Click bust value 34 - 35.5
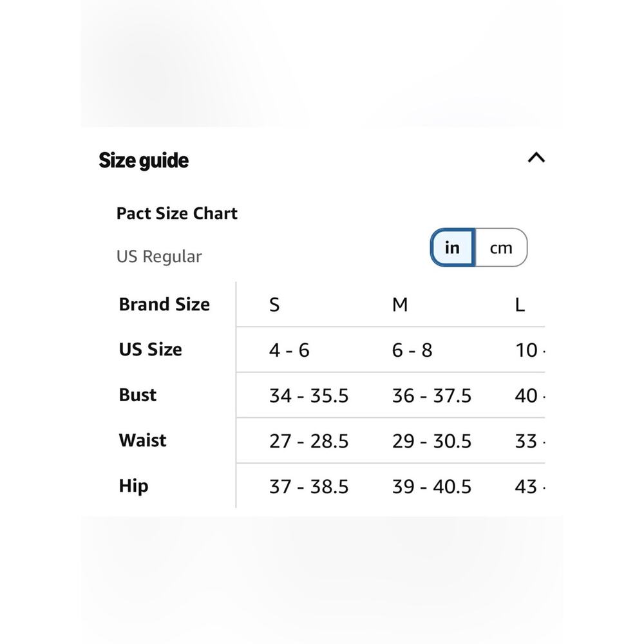The width and height of the screenshot is (644, 644). point(309,396)
